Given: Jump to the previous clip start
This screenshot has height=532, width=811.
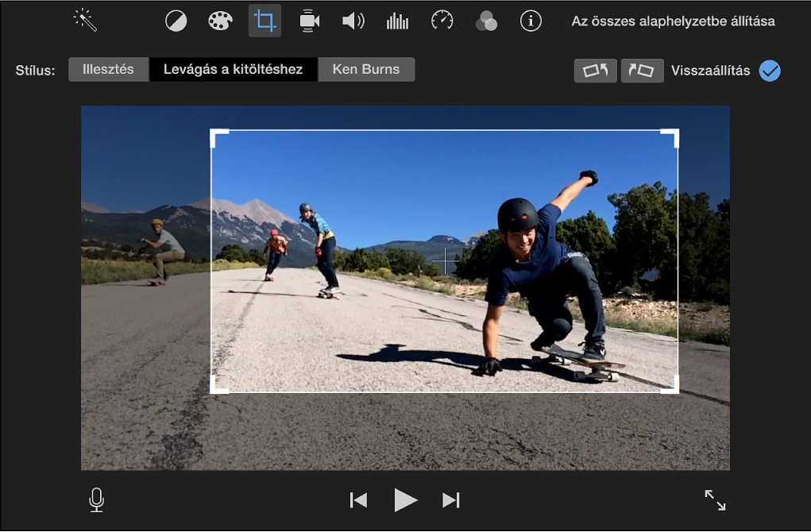Looking at the screenshot, I should [358, 500].
